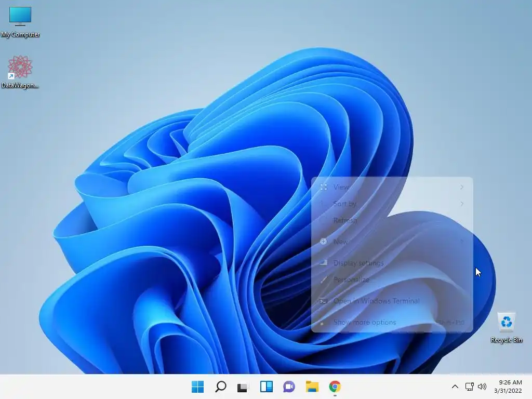Click the Personalize brush icon
This screenshot has height=399, width=532.
pyautogui.click(x=324, y=280)
